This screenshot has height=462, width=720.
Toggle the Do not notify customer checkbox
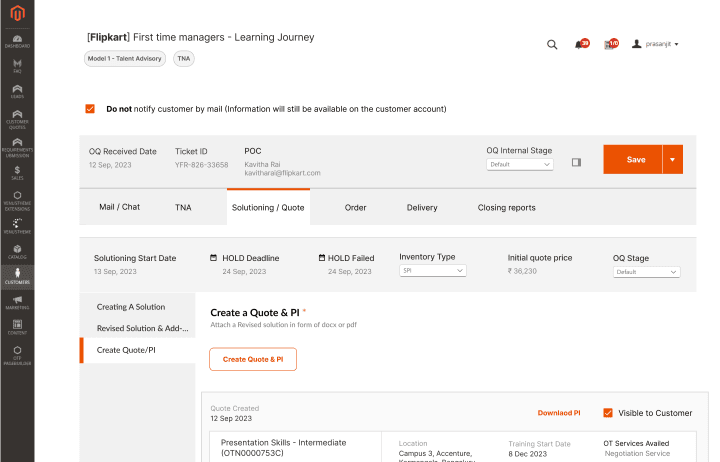90,109
